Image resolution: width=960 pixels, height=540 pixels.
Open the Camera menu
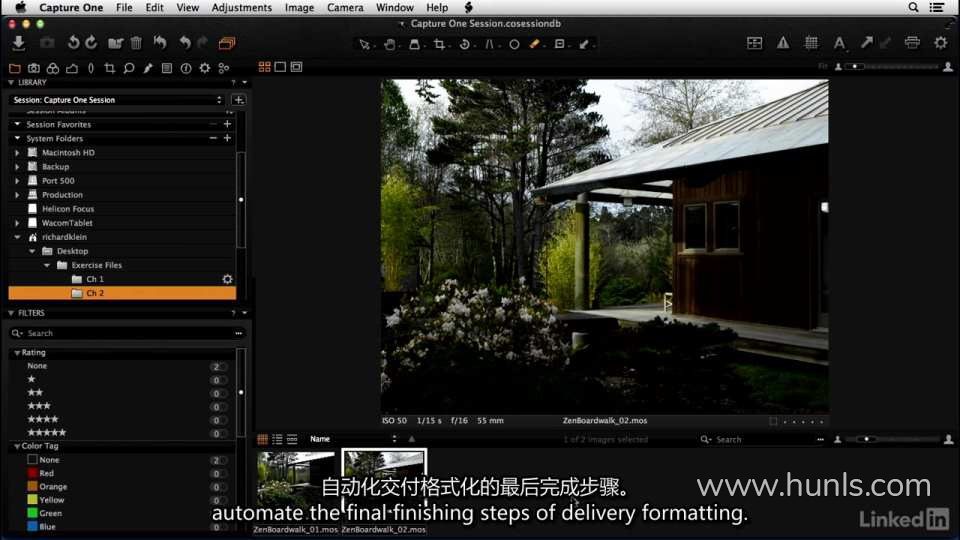tap(345, 7)
